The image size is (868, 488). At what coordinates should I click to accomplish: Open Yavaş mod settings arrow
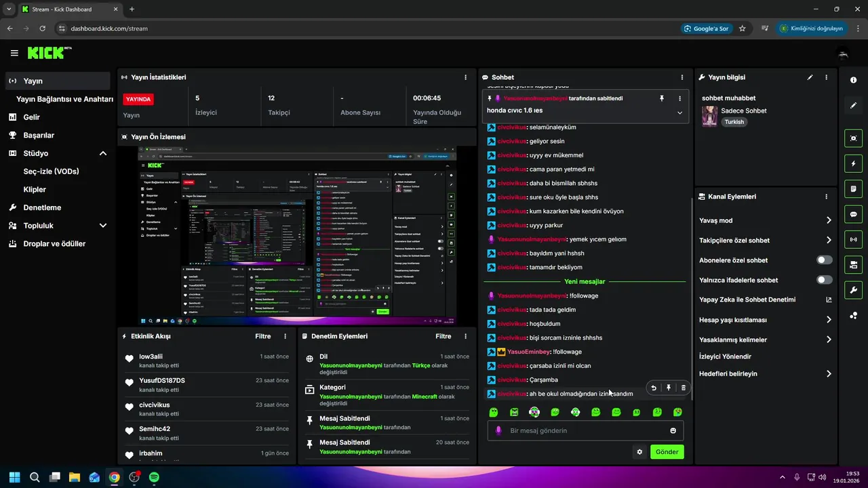(x=829, y=220)
